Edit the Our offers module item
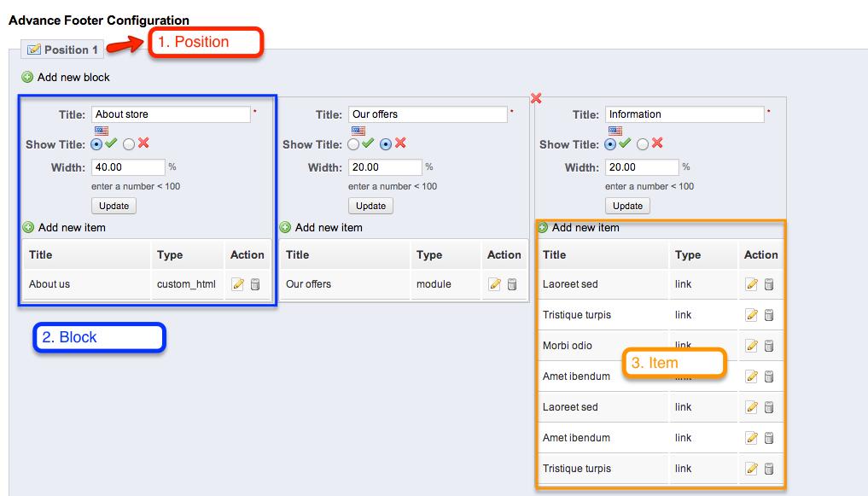This screenshot has width=868, height=496. point(495,284)
